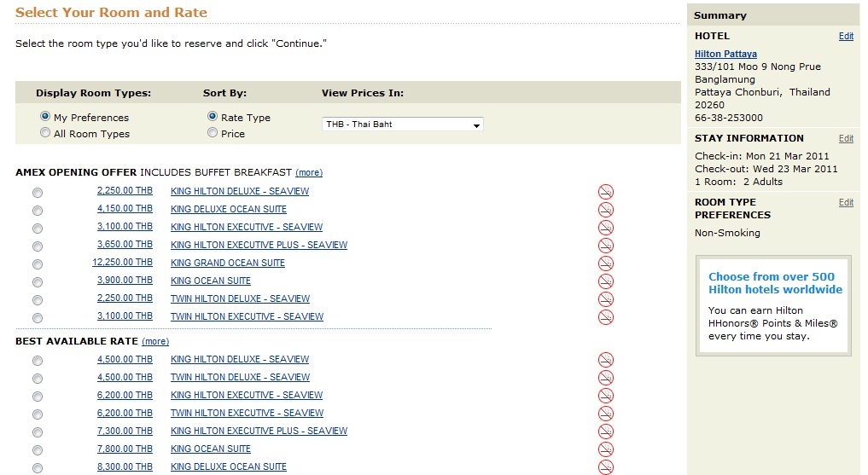Click the 'Check-in: Mon 21 Mar 2011' text
This screenshot has height=475, width=868.
coord(761,156)
